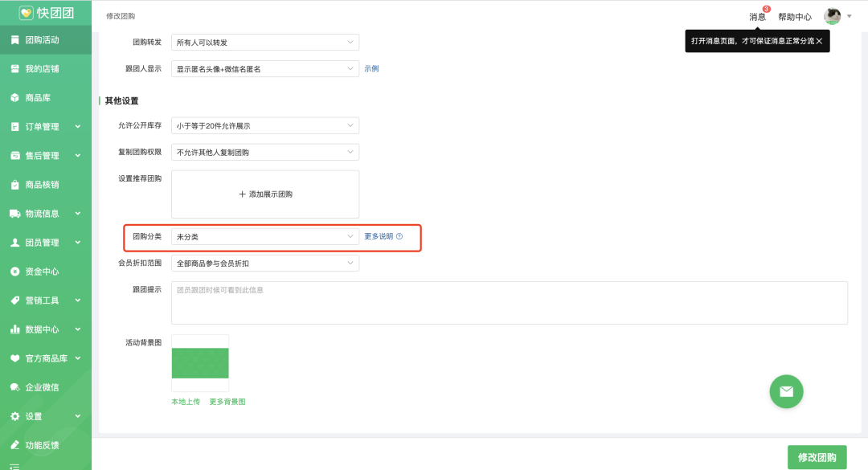Click the 本地上传 link
This screenshot has height=470, width=868.
tap(186, 402)
